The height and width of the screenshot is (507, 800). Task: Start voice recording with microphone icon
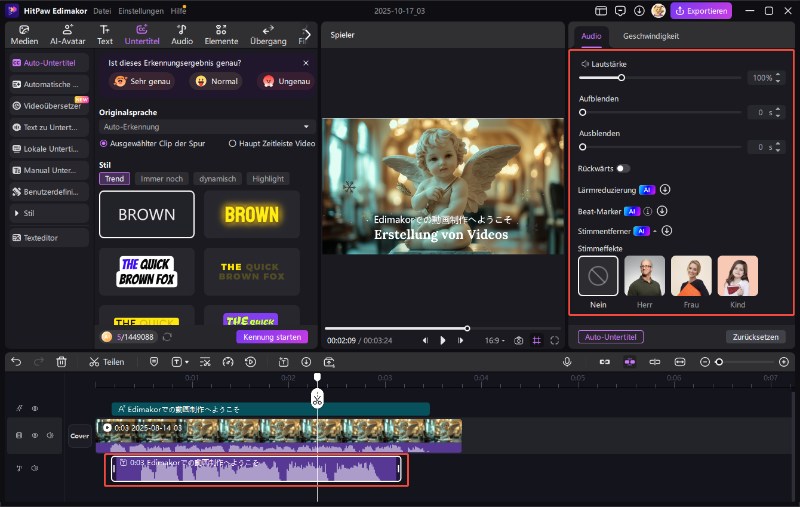[567, 362]
